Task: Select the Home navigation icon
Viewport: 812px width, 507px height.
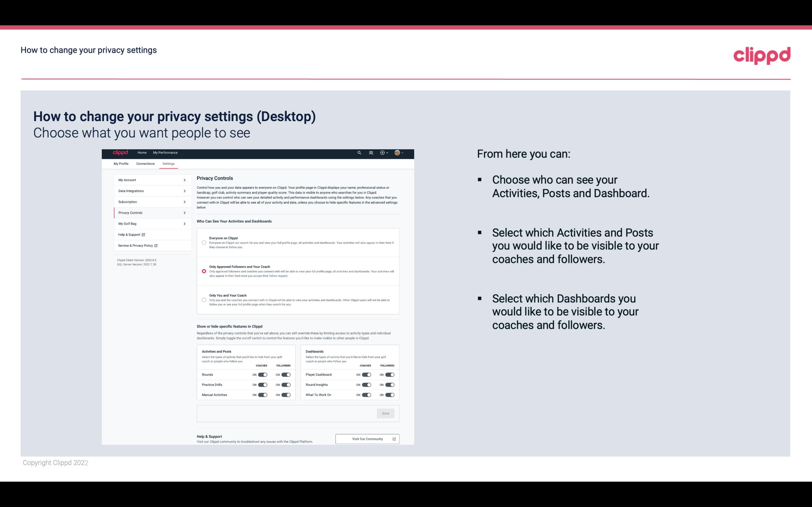Action: (x=142, y=153)
